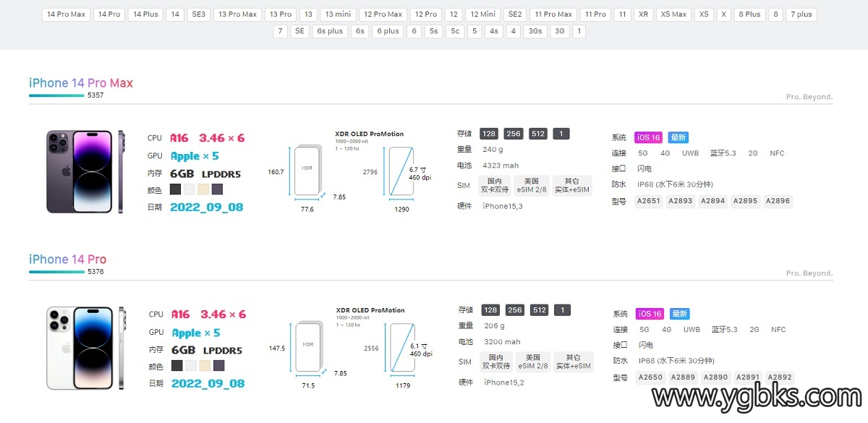The image size is (868, 423).
Task: Select the 13 mini model button
Action: tap(338, 14)
